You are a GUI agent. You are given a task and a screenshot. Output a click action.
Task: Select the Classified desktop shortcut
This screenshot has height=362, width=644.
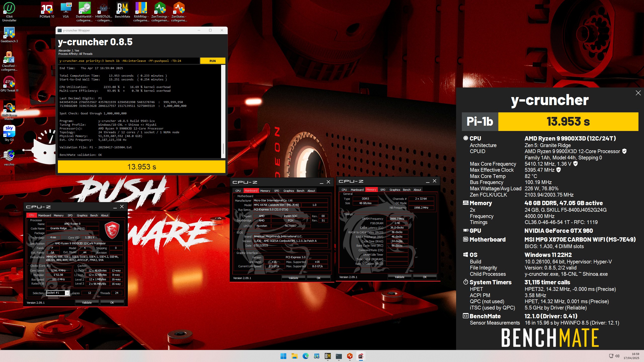pyautogui.click(x=9, y=61)
